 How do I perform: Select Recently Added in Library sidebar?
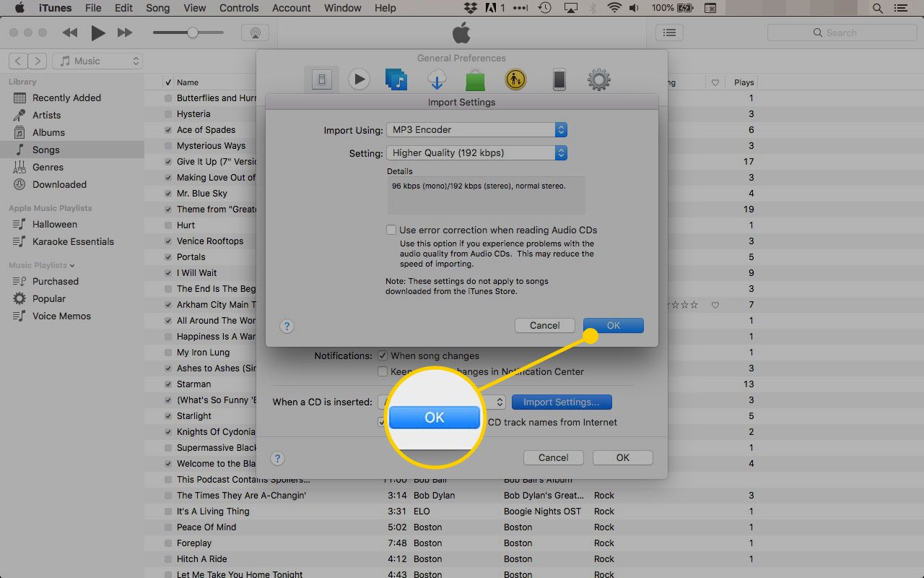66,98
